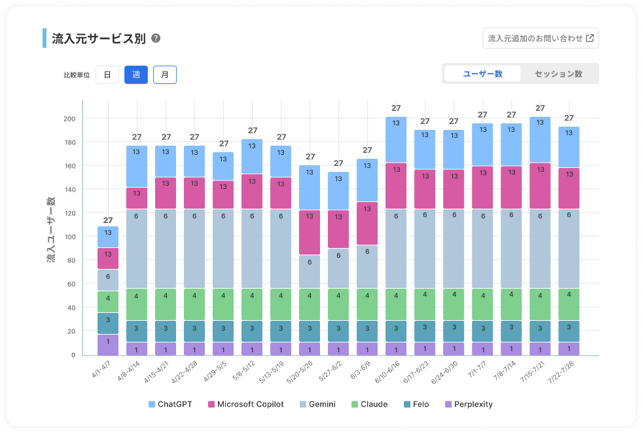Image resolution: width=642 pixels, height=433 pixels.
Task: Click the 4/1-4/7 week bar
Action: pos(107,290)
